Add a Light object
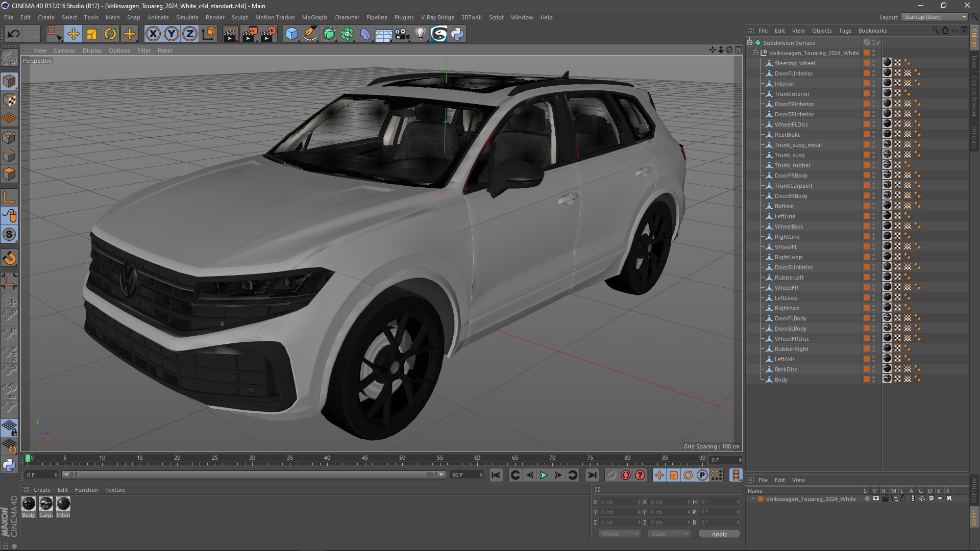This screenshot has width=980, height=551. [x=421, y=34]
